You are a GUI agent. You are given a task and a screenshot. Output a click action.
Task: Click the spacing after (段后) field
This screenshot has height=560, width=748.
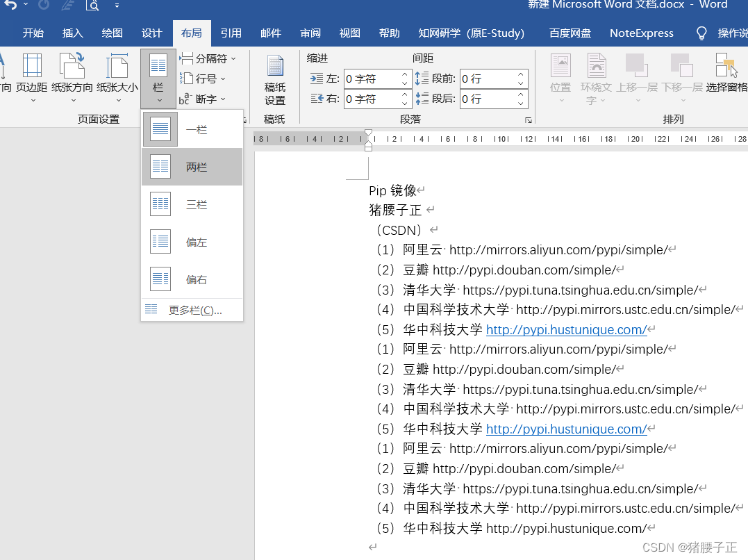pos(488,99)
